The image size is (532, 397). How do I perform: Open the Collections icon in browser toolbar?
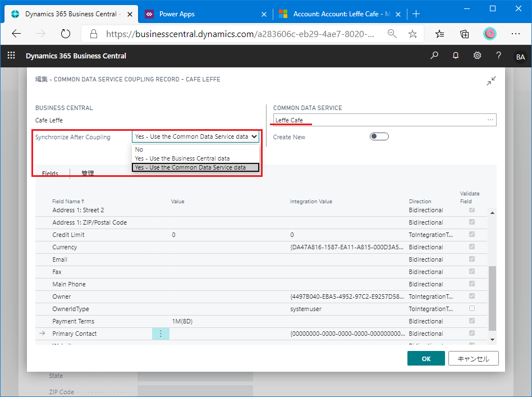click(x=464, y=34)
